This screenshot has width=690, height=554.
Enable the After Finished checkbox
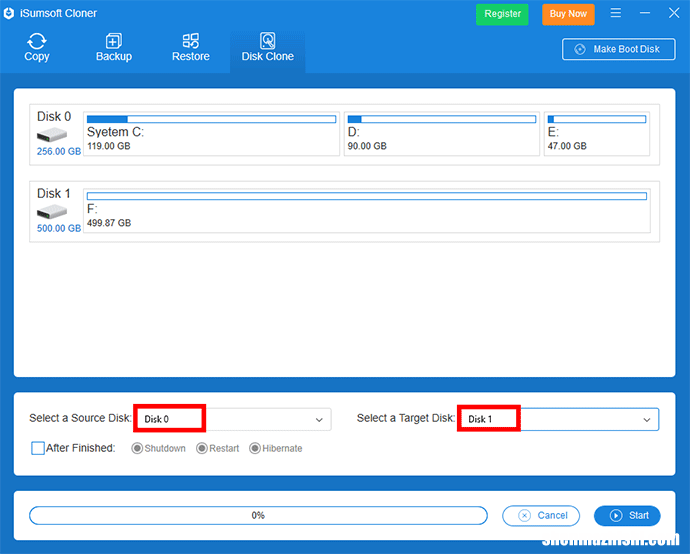click(38, 448)
